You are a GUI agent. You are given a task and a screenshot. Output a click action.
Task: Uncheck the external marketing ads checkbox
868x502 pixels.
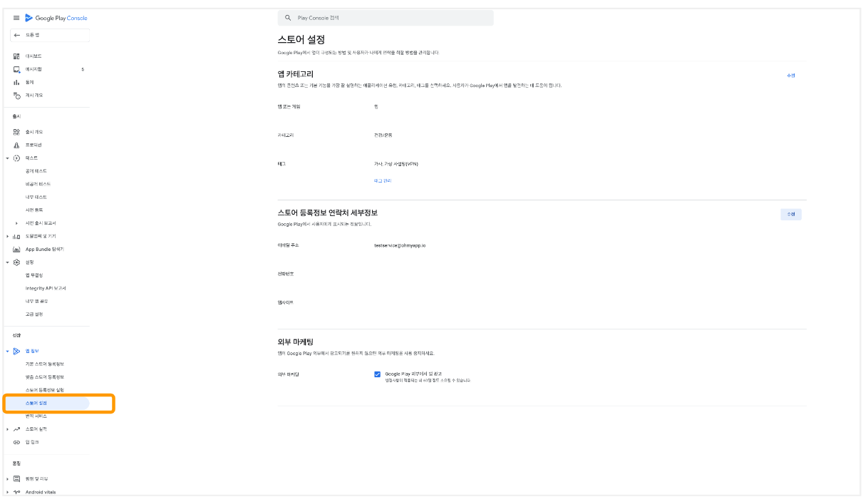coord(377,374)
